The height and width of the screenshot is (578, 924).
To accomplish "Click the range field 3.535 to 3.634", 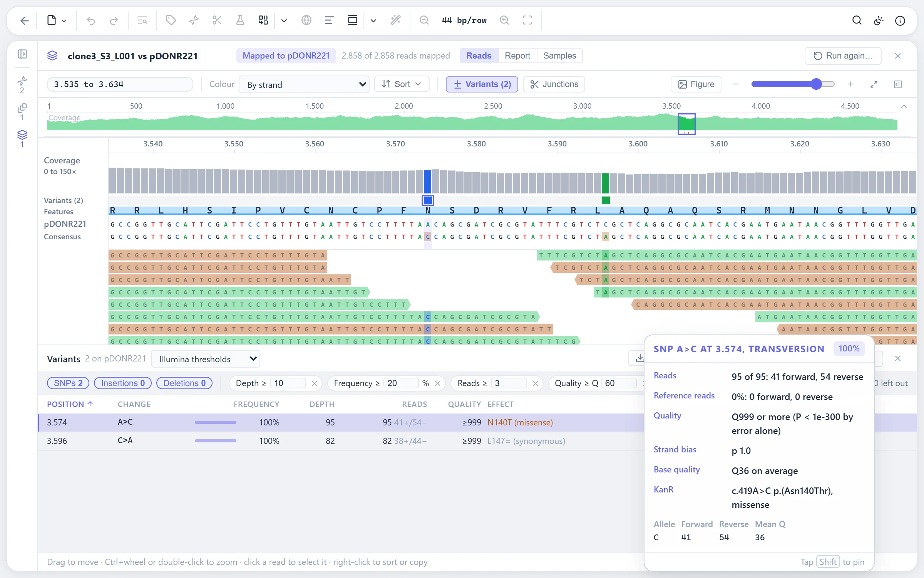I will (120, 84).
